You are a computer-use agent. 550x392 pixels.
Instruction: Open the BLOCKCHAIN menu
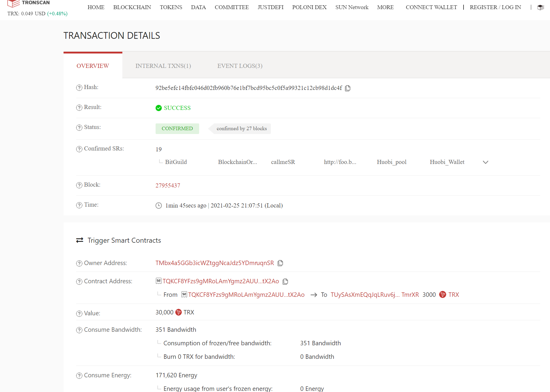click(132, 7)
